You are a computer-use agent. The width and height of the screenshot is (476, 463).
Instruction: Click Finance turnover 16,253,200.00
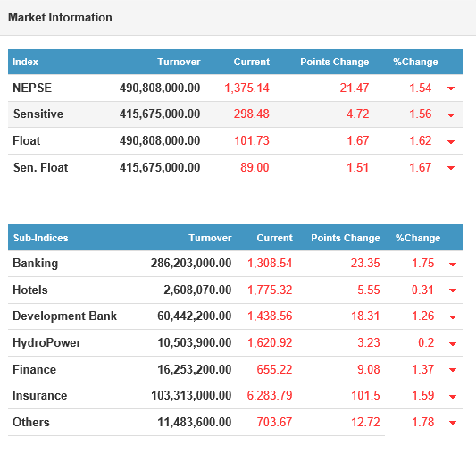(195, 370)
